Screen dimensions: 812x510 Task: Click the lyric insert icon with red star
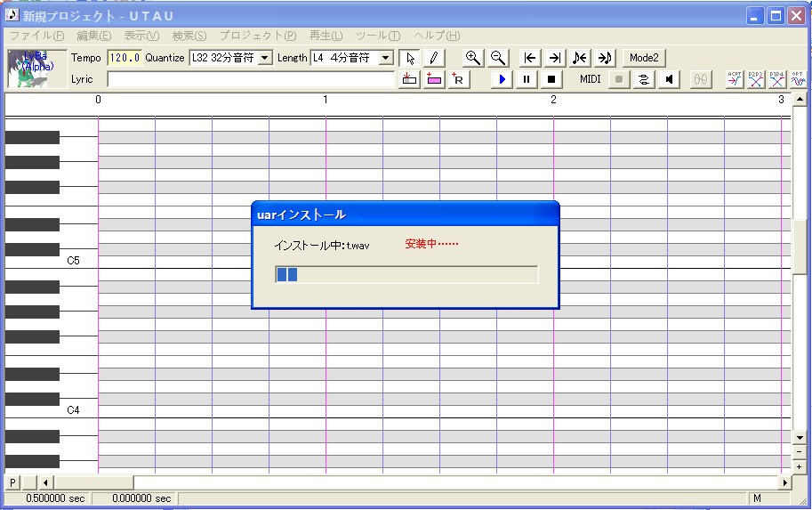409,79
